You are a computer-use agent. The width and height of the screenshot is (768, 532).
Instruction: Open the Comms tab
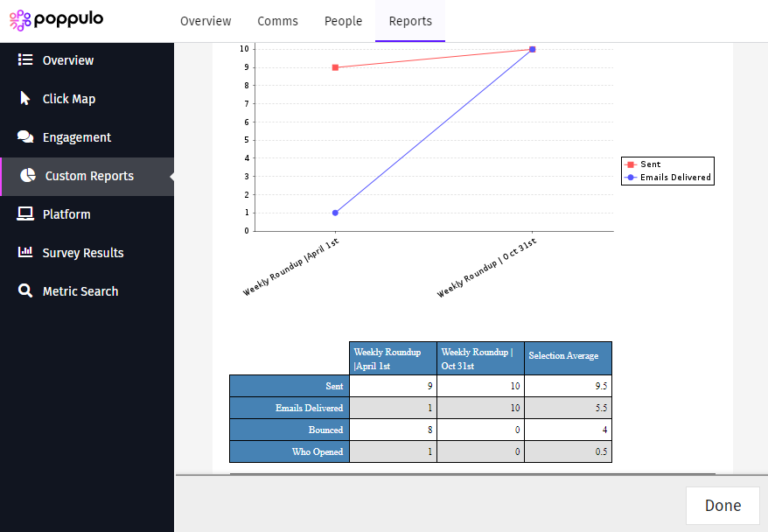[x=277, y=21]
